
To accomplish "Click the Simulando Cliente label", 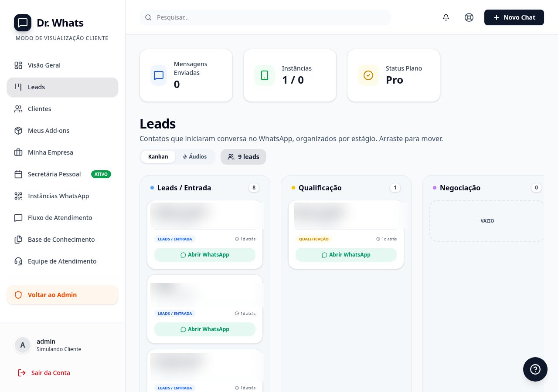I will (x=59, y=349).
